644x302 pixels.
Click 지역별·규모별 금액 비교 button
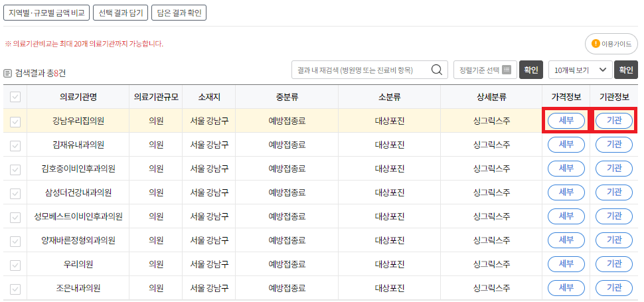(46, 13)
